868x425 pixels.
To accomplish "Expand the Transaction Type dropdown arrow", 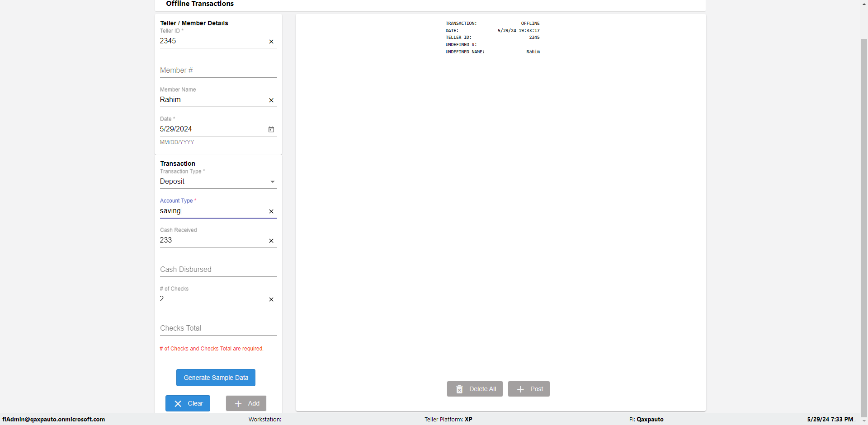I will (273, 182).
